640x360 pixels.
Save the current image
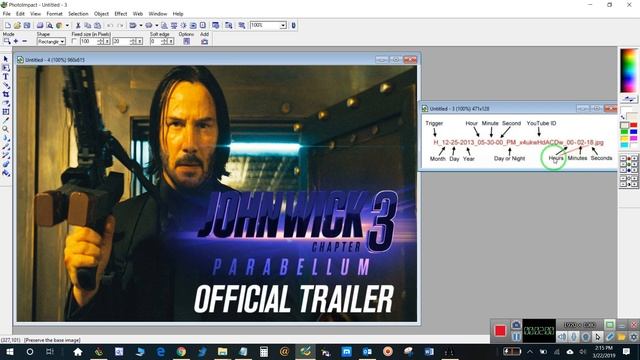pyautogui.click(x=27, y=25)
